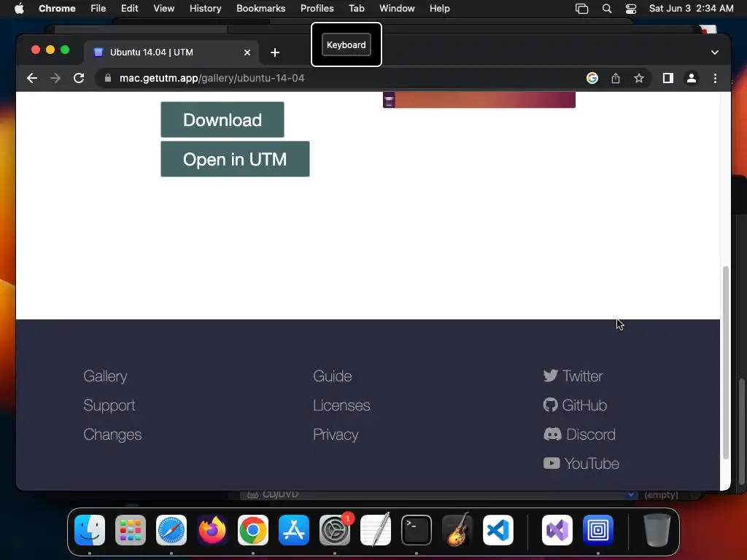Click the Open in UTM button
Screen dimensions: 747x560
[236, 159]
